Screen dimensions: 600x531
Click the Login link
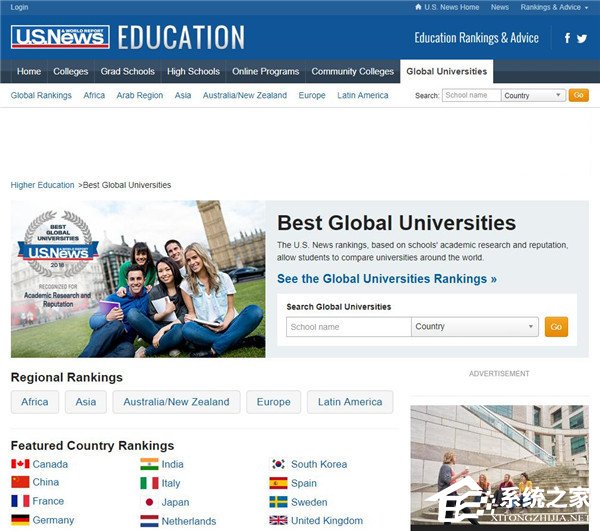[x=19, y=7]
